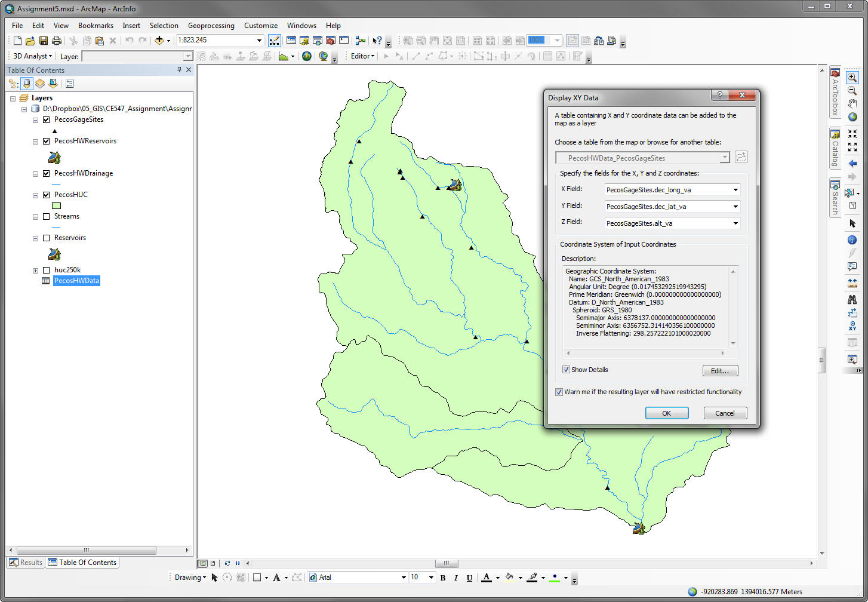Viewport: 868px width, 602px height.
Task: Go back to previous extent arrow
Action: 852,164
